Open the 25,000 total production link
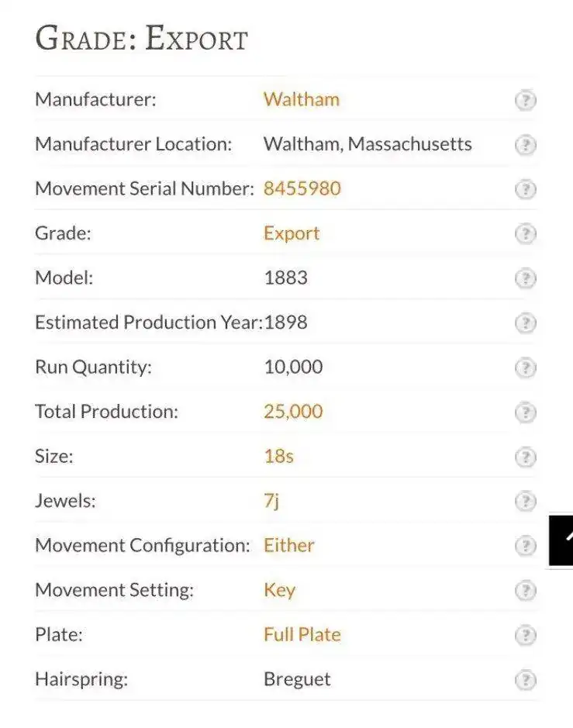 point(293,412)
